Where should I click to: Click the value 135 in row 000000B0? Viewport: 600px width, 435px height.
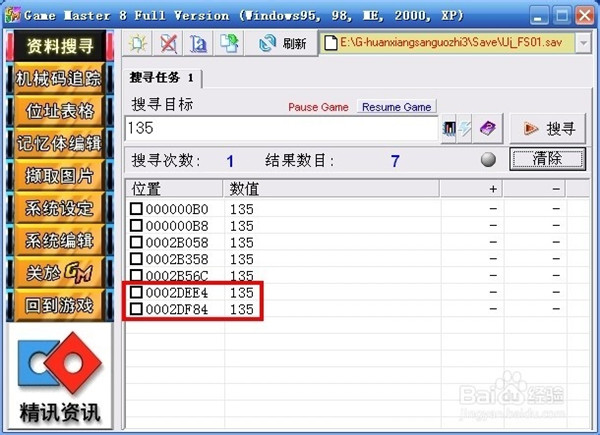[242, 209]
